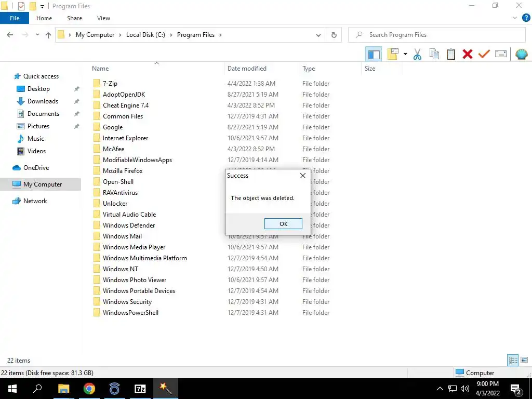This screenshot has width=532, height=399.
Task: Toggle the navigation pane toolbar button
Action: 374,54
